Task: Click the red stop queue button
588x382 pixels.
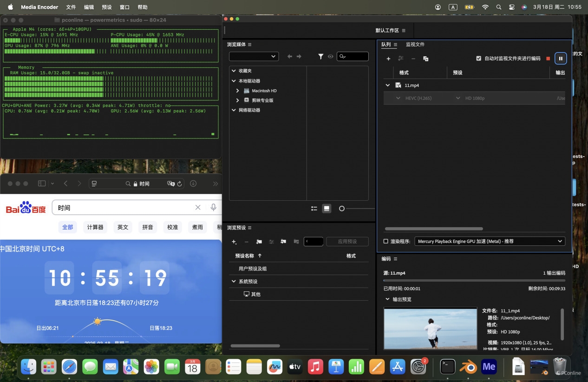Action: 548,59
